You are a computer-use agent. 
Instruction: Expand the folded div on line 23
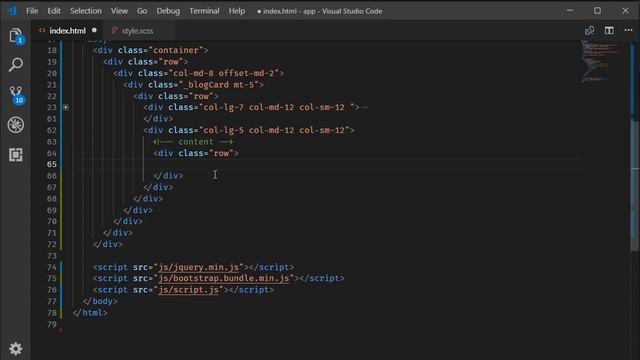pos(66,107)
